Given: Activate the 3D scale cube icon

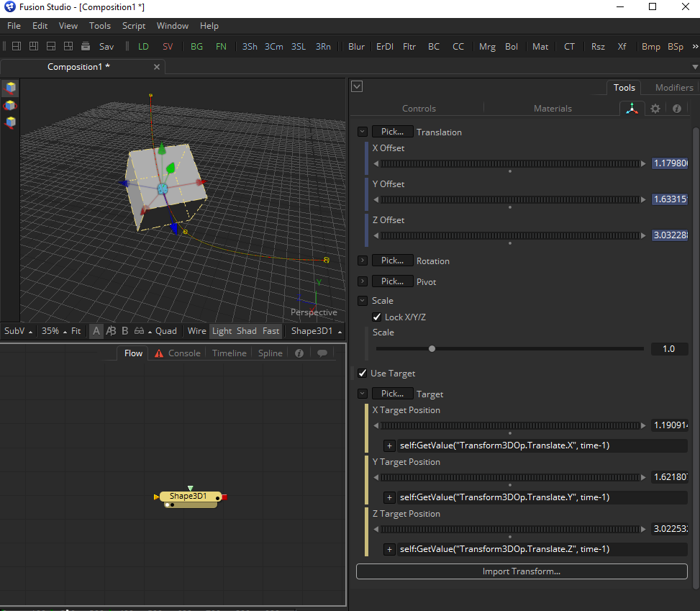Looking at the screenshot, I should (x=10, y=122).
